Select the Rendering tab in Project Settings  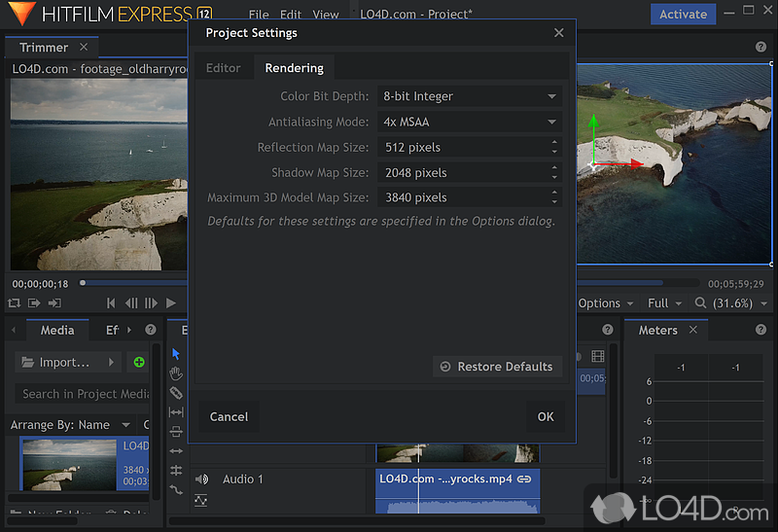coord(295,68)
